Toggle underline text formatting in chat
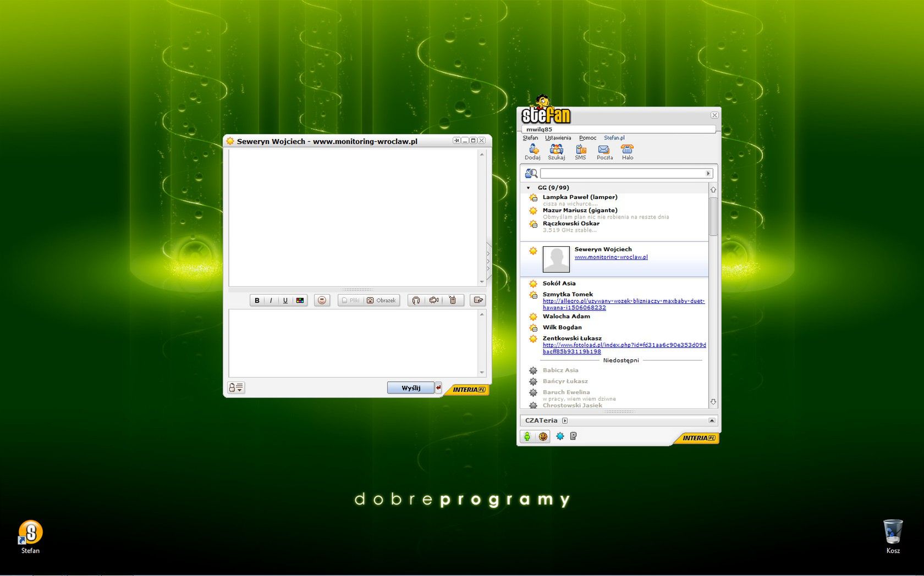Viewport: 924px width, 576px height. 285,300
